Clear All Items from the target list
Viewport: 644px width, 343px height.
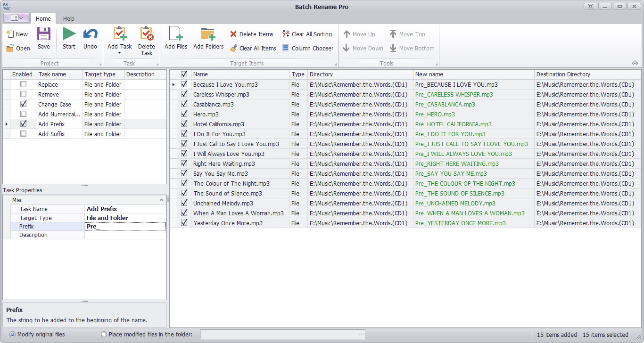pos(253,48)
